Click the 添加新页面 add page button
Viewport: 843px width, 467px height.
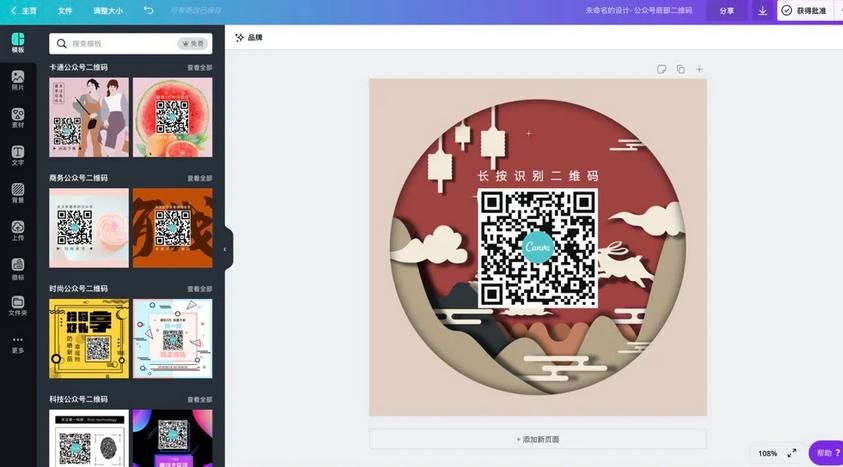[538, 439]
